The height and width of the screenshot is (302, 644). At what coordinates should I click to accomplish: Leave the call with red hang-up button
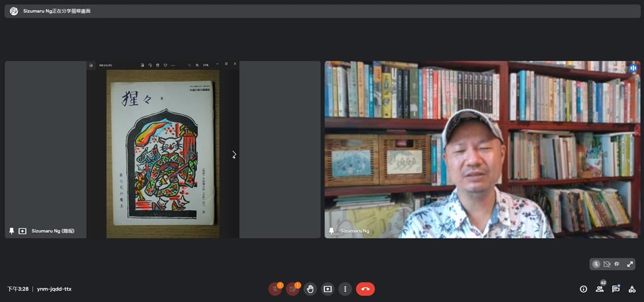pos(365,289)
